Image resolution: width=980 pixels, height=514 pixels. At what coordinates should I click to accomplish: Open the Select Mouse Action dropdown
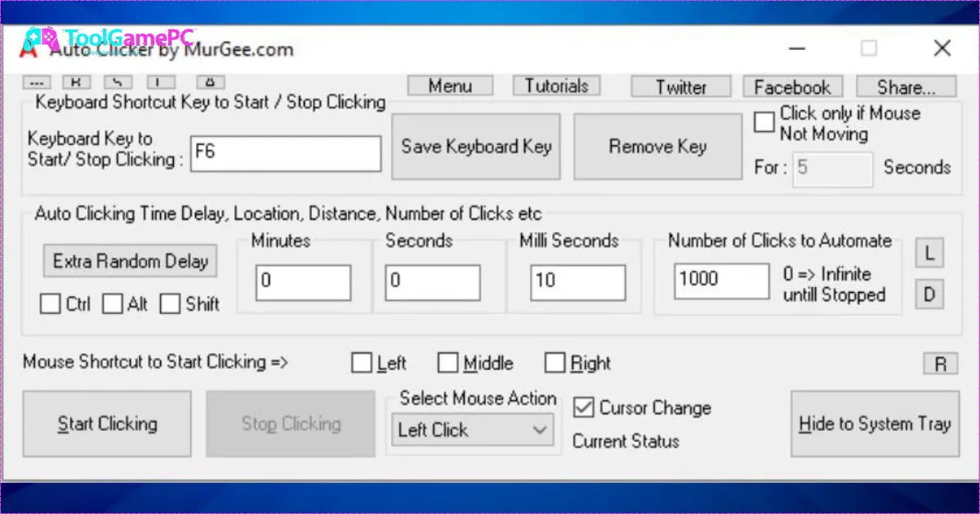(472, 430)
